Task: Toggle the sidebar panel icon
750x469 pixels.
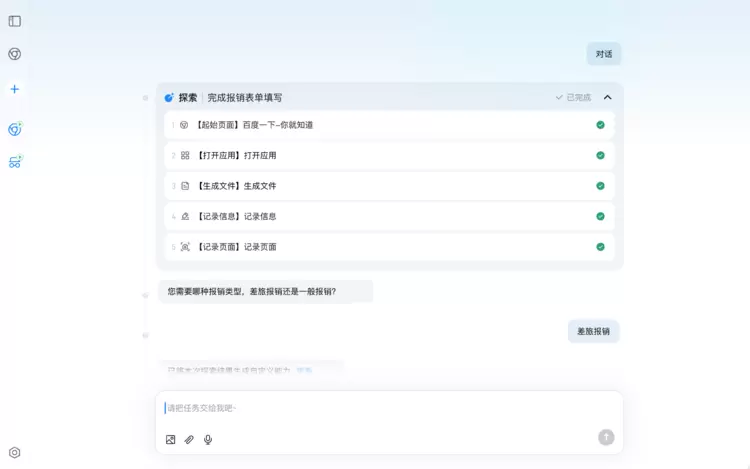Action: [15, 21]
